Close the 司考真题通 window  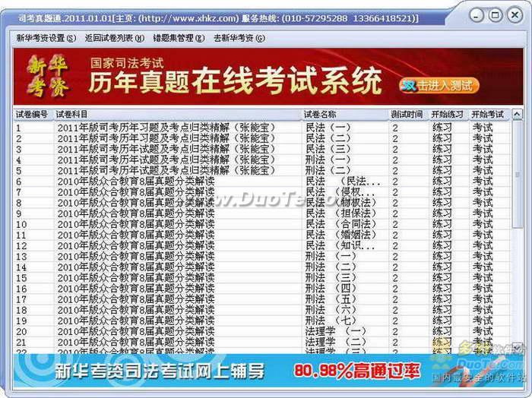pyautogui.click(x=515, y=15)
